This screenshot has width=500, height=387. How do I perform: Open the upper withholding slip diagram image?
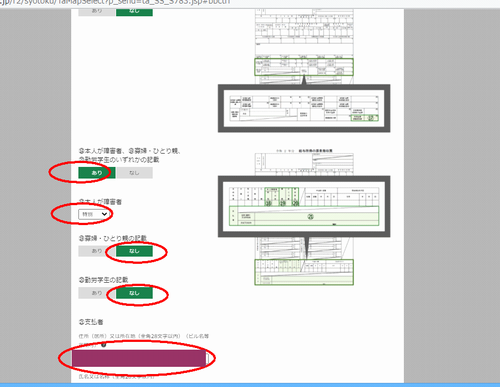pos(304,71)
